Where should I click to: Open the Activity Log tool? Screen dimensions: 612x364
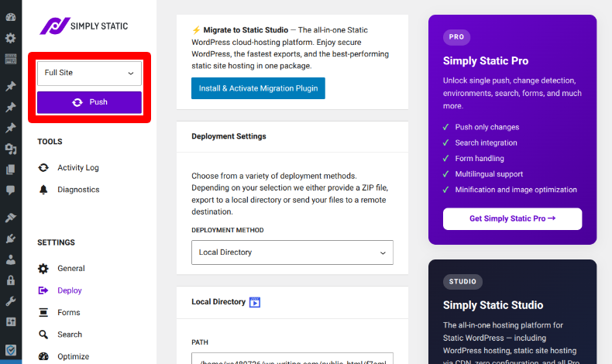click(x=78, y=167)
